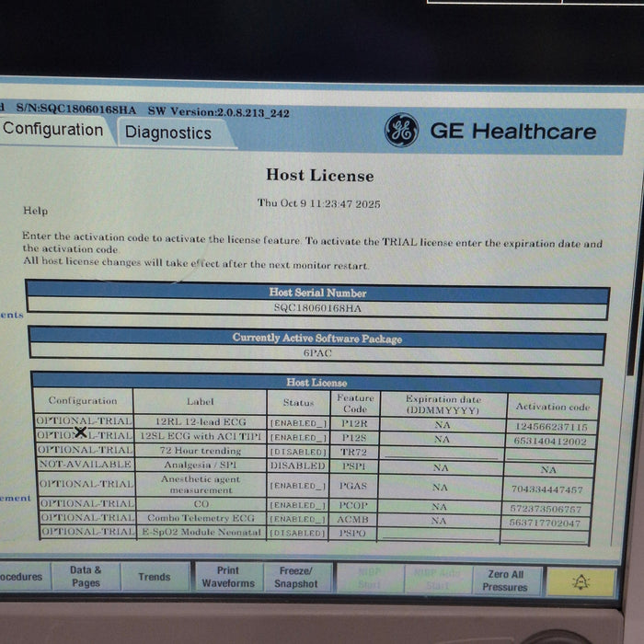The width and height of the screenshot is (644, 644).
Task: Select activation code 572373506757
Action: (546, 509)
